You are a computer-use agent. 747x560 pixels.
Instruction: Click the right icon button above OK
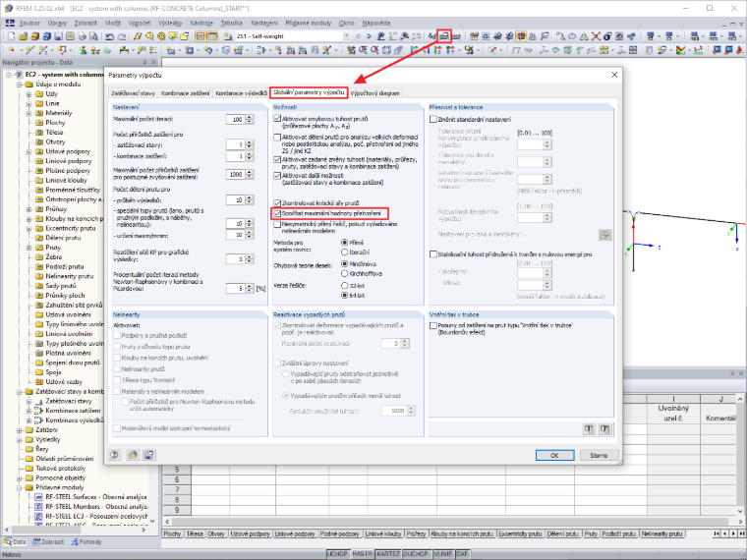point(605,429)
